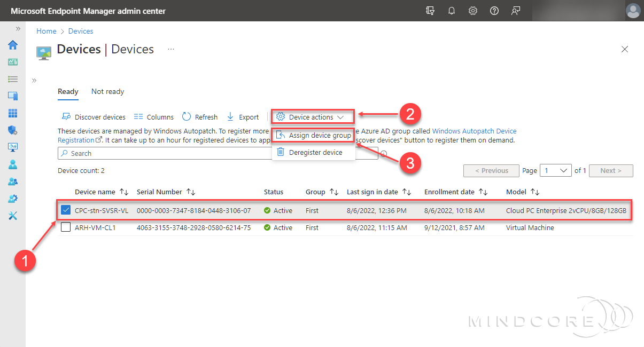The height and width of the screenshot is (347, 644).
Task: Click the Refresh button on the toolbar
Action: tap(200, 116)
